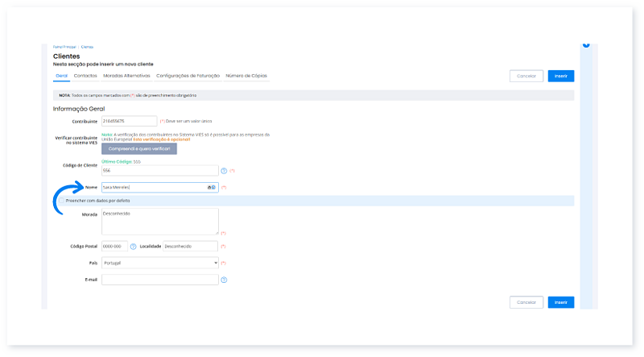644x357 pixels.
Task: Click help icon beside Código Postal field
Action: pos(134,247)
